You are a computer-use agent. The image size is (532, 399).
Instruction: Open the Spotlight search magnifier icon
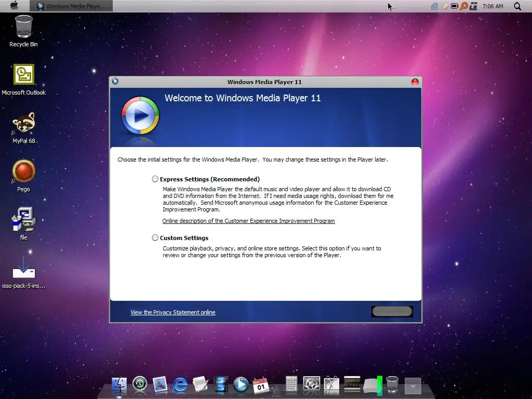pos(517,6)
